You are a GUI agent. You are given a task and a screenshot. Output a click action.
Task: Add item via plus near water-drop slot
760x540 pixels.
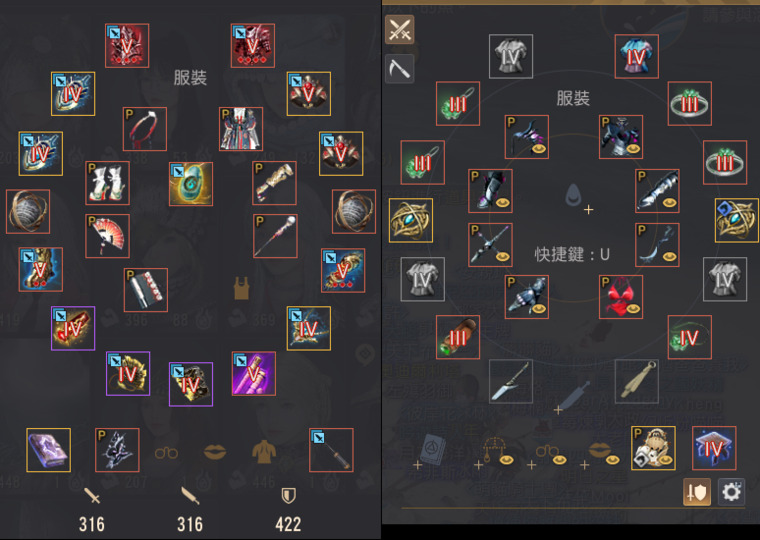[x=588, y=209]
